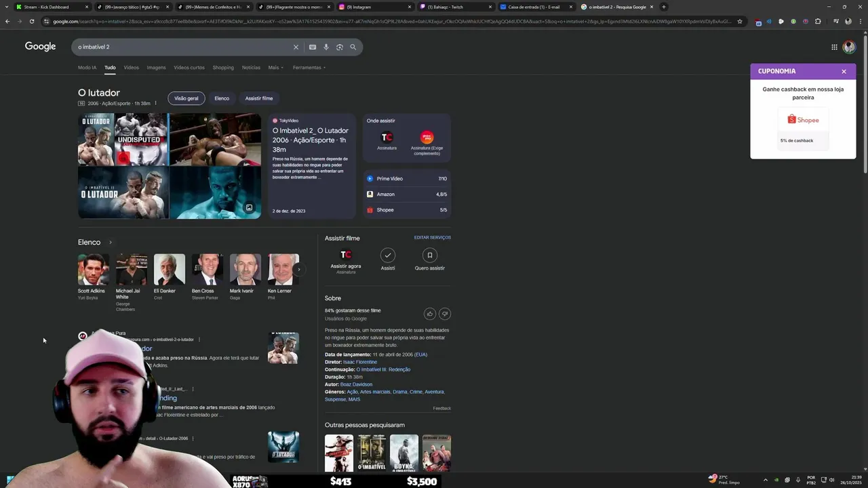Open the Shopee cashback offer card
Screen dimensions: 868x488
click(x=803, y=128)
